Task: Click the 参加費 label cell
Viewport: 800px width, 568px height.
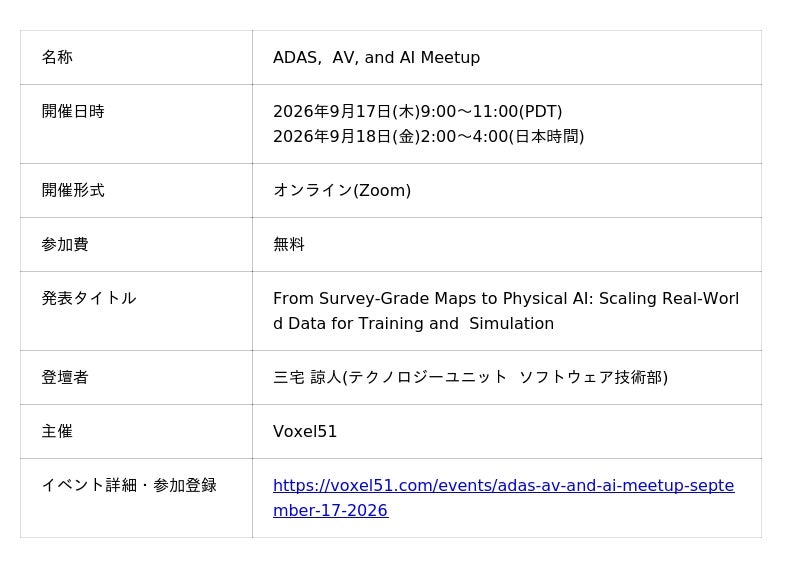Action: [x=136, y=244]
